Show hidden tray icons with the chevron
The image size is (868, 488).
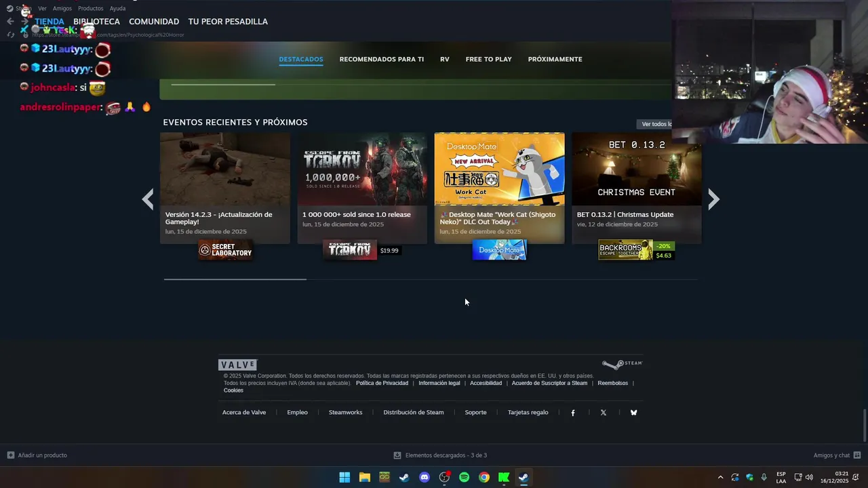point(720,477)
